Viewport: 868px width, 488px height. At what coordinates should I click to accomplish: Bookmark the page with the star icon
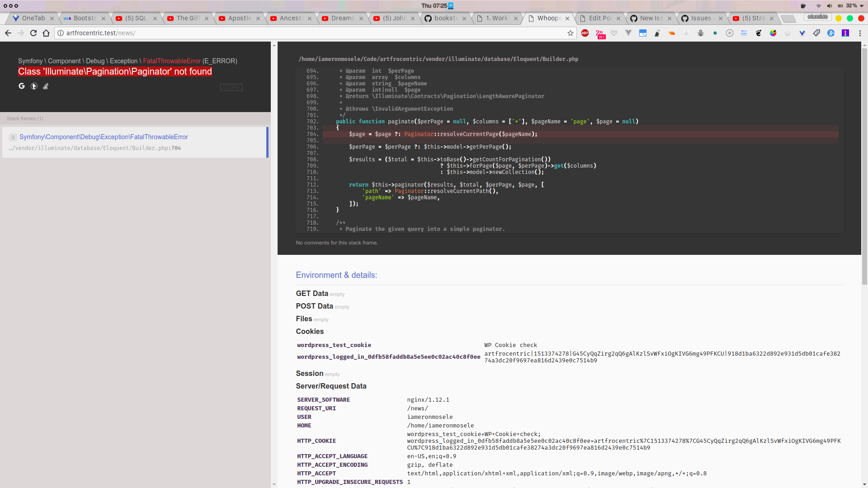tap(570, 33)
